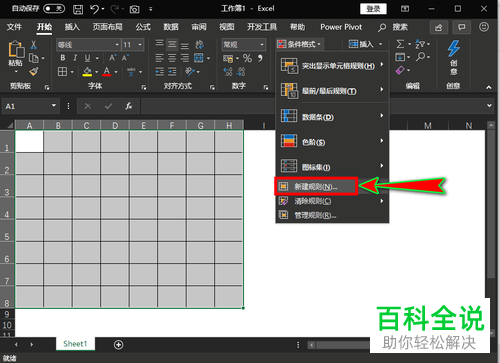Click the comma style icon
The height and width of the screenshot is (363, 500).
coord(260,58)
